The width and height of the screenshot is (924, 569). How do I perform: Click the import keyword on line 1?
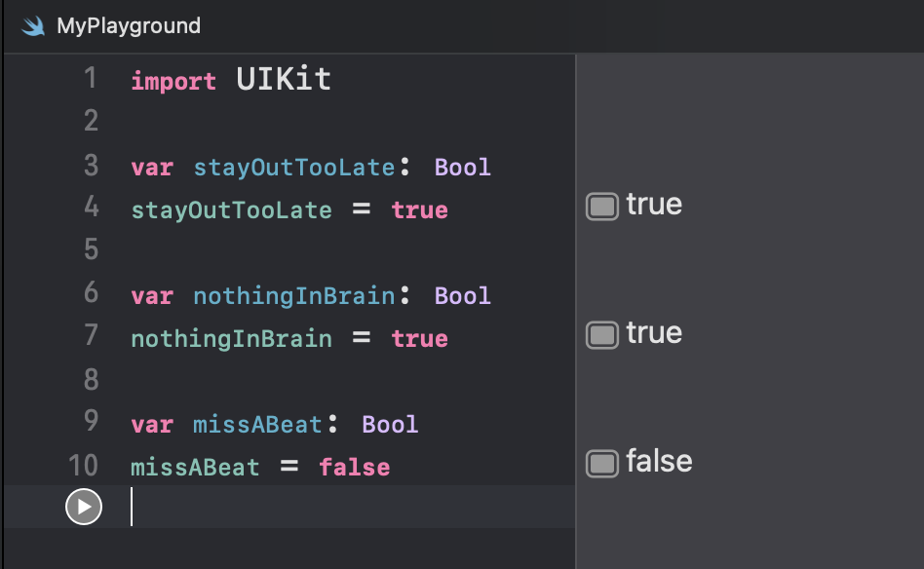pos(173,81)
